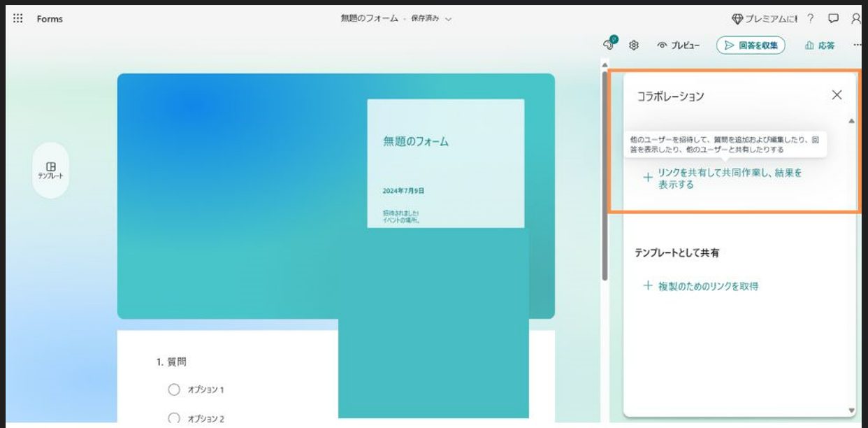The height and width of the screenshot is (428, 868).
Task: Click 複製のためのリンクを取得 link
Action: 707,286
